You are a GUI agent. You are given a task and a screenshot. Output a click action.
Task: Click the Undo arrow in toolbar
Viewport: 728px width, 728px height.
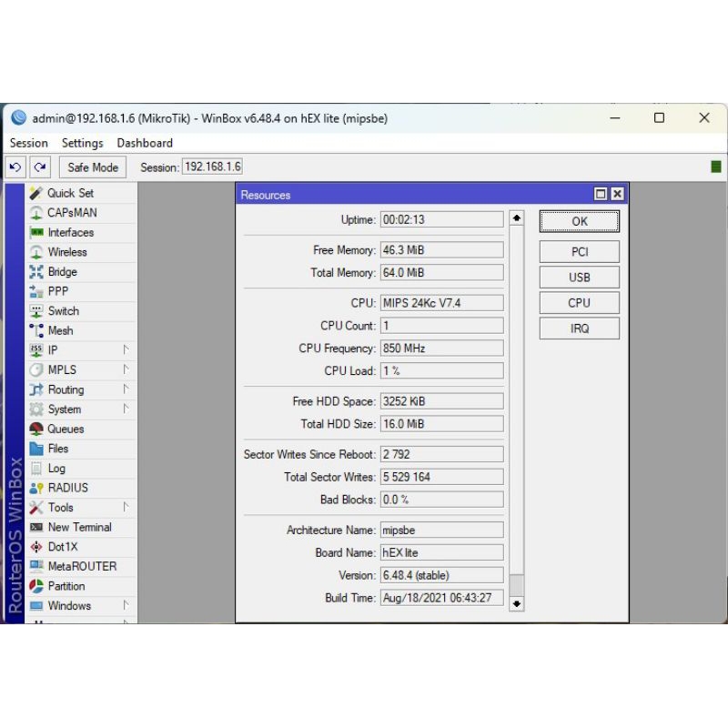pos(15,167)
